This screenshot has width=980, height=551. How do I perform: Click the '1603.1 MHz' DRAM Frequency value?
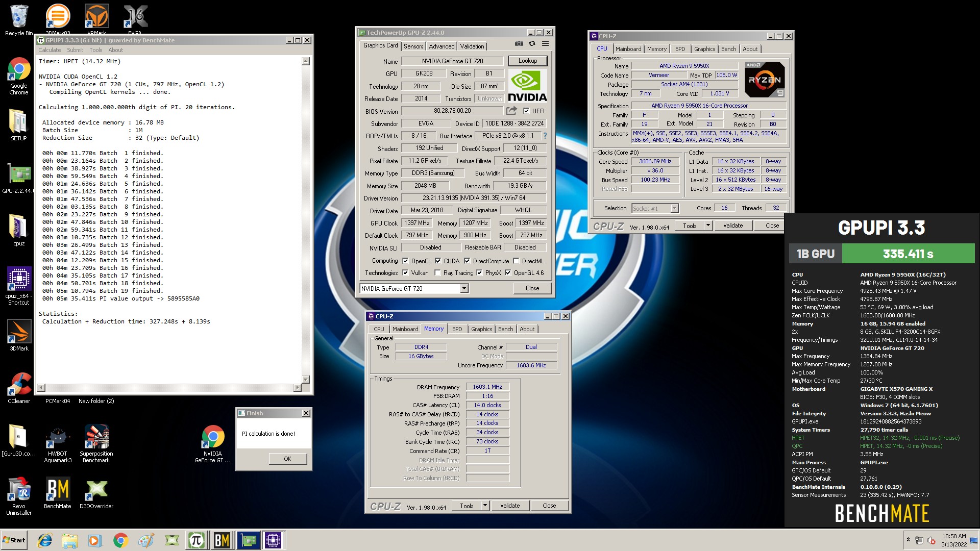click(487, 387)
